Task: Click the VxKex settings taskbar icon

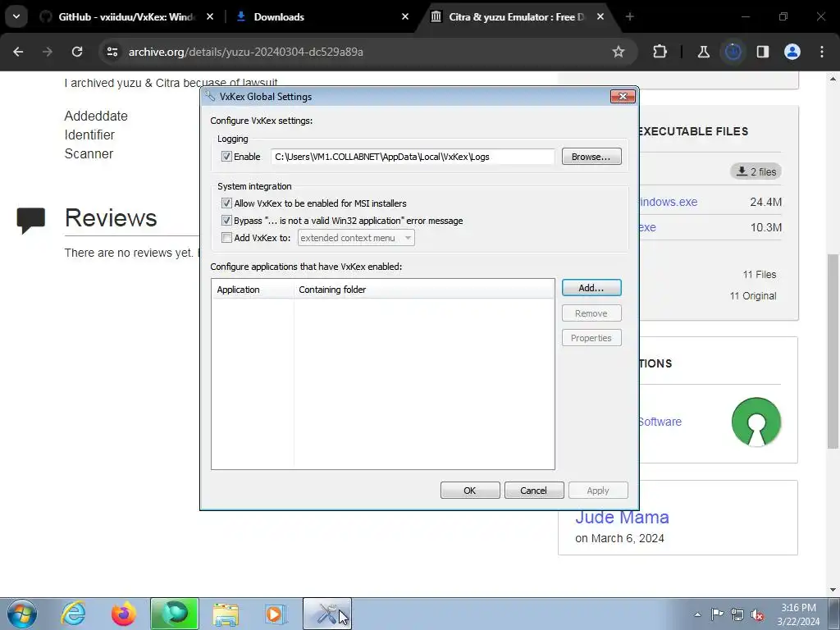Action: pos(327,614)
